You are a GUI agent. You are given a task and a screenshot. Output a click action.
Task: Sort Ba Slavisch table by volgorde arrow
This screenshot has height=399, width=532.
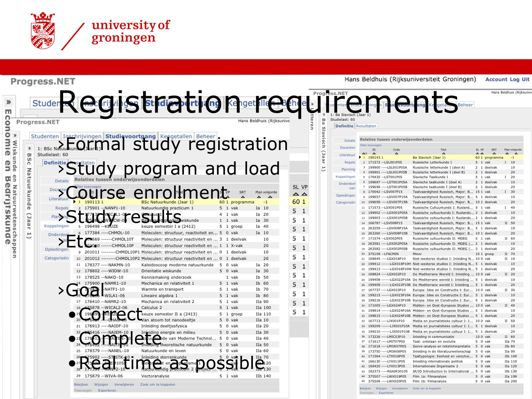(x=516, y=154)
